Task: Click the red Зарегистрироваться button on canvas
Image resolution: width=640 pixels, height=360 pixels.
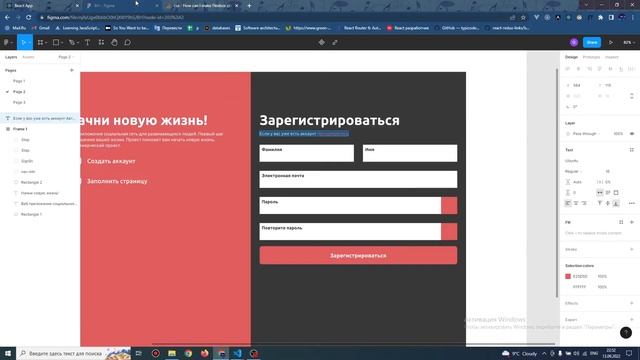Action: 358,256
